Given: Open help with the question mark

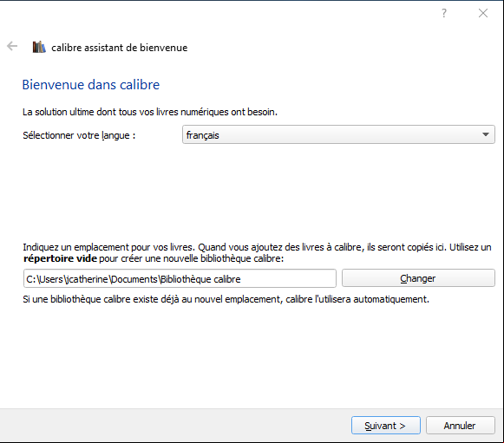Looking at the screenshot, I should [444, 13].
